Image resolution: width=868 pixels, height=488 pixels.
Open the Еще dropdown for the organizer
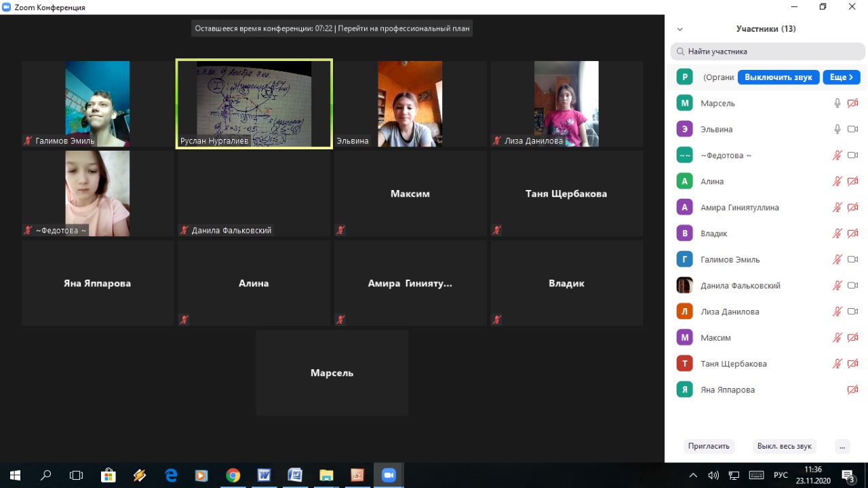tap(842, 77)
